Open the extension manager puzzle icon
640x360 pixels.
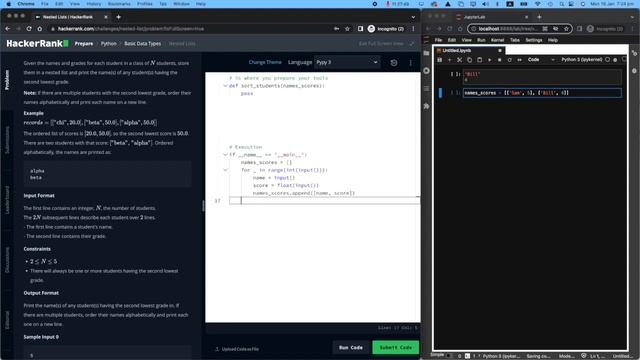click(x=427, y=106)
